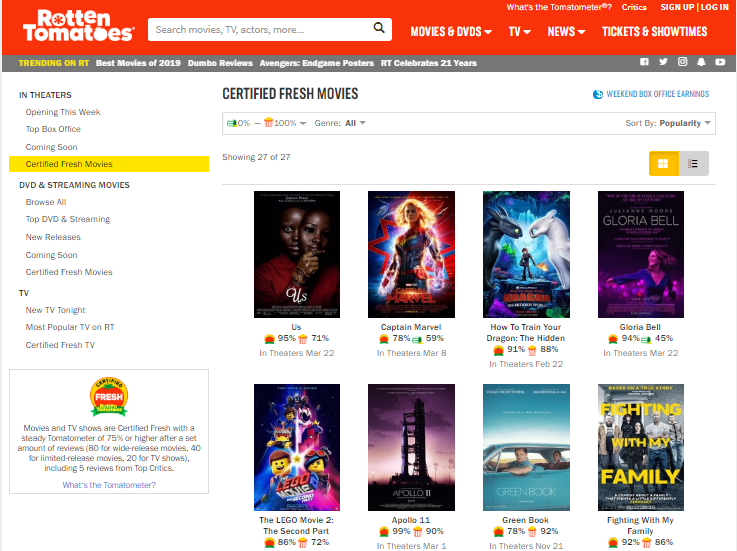Open Browse All under DVD & Streaming
The height and width of the screenshot is (551, 737).
tap(46, 202)
